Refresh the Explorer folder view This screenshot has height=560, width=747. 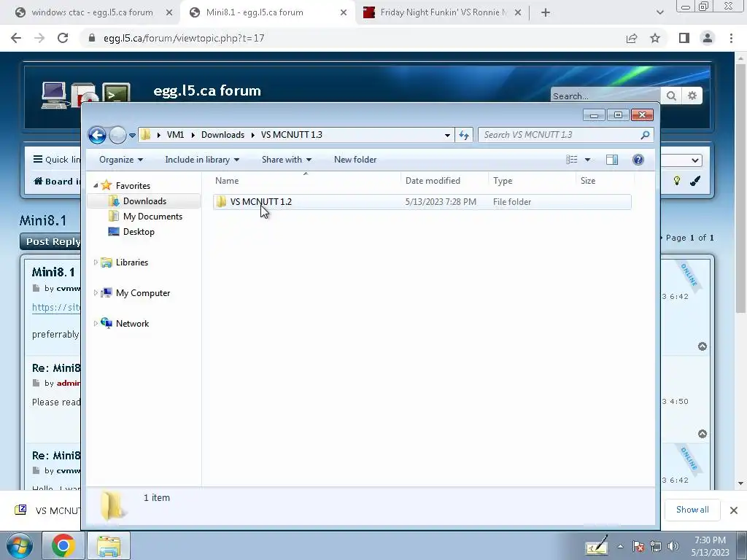pyautogui.click(x=464, y=135)
